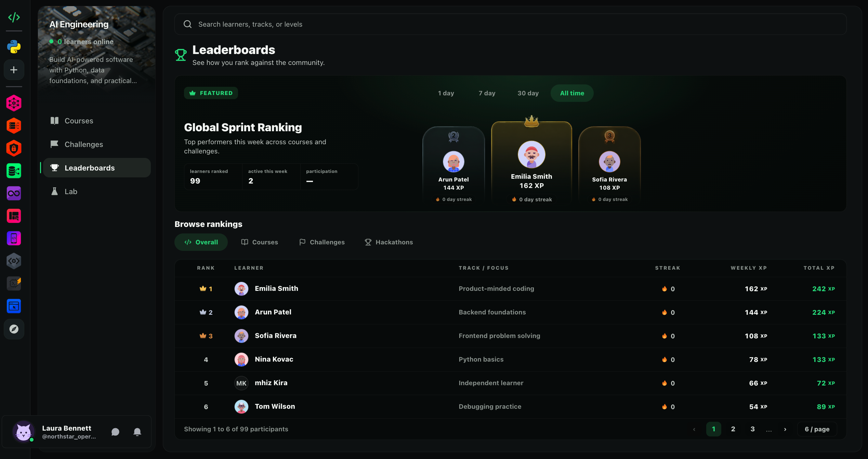
Task: Open the blue browser-window track icon
Action: [x=14, y=306]
